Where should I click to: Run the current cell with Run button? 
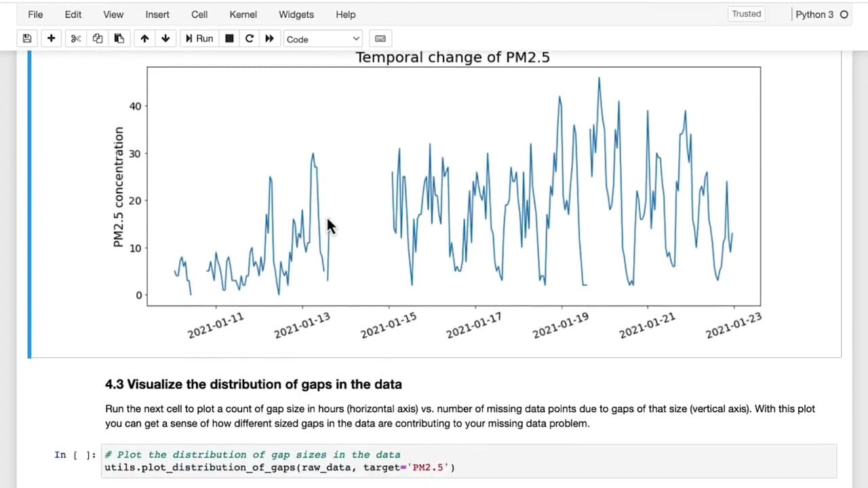199,39
